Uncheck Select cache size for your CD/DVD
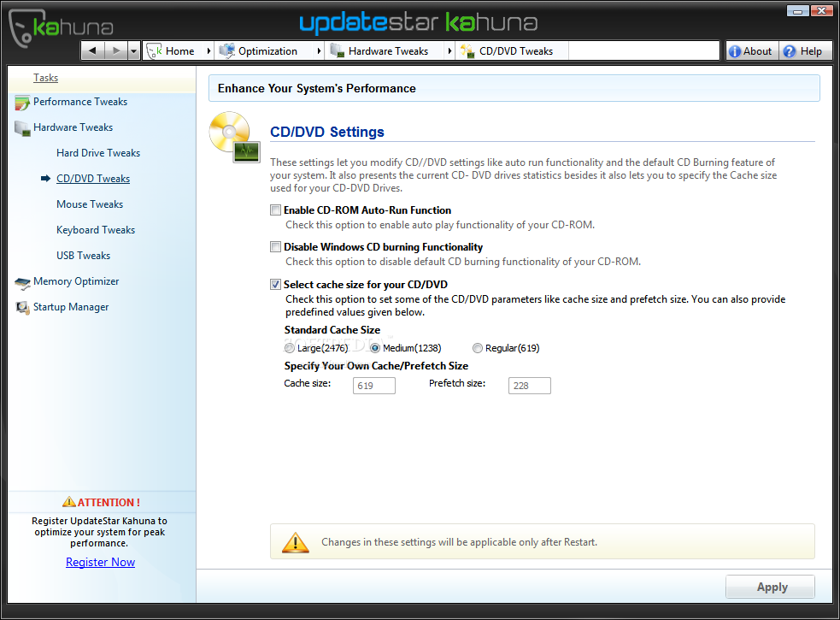Viewport: 840px width, 620px height. point(275,284)
